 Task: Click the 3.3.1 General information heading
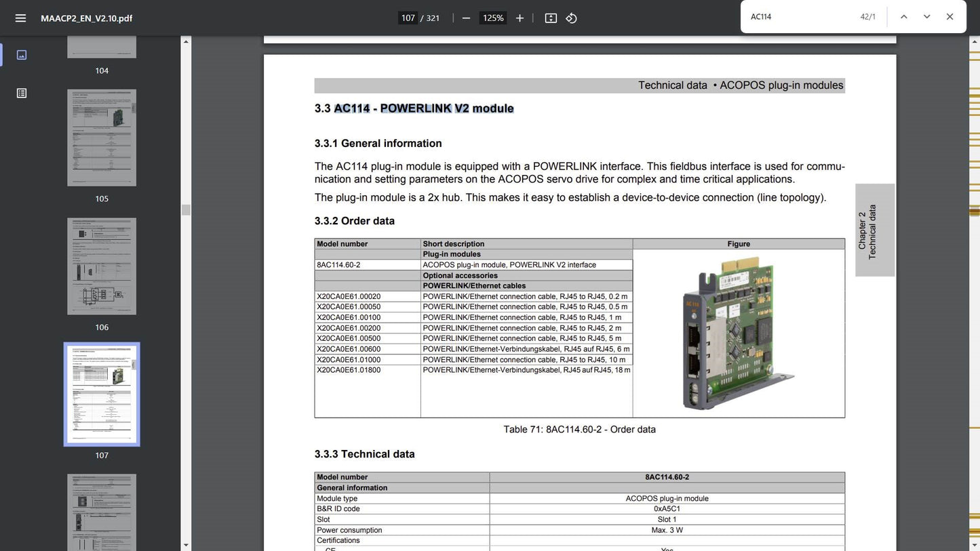pos(378,144)
